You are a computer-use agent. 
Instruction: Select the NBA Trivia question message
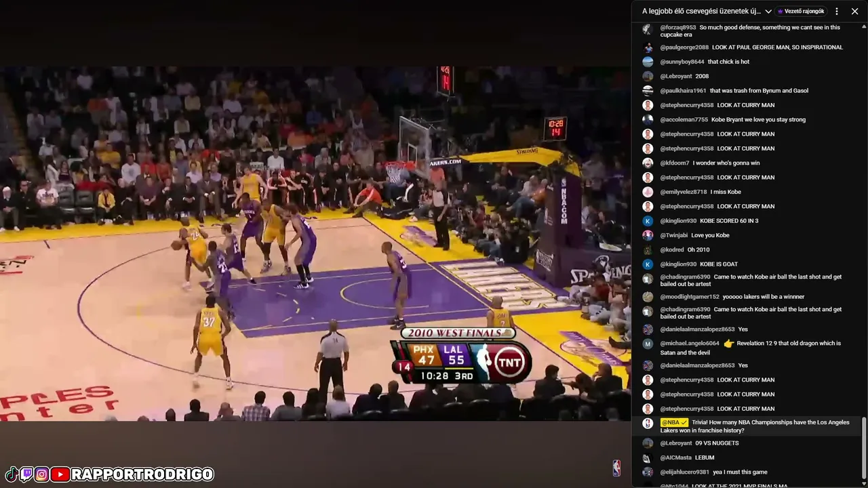coord(755,426)
